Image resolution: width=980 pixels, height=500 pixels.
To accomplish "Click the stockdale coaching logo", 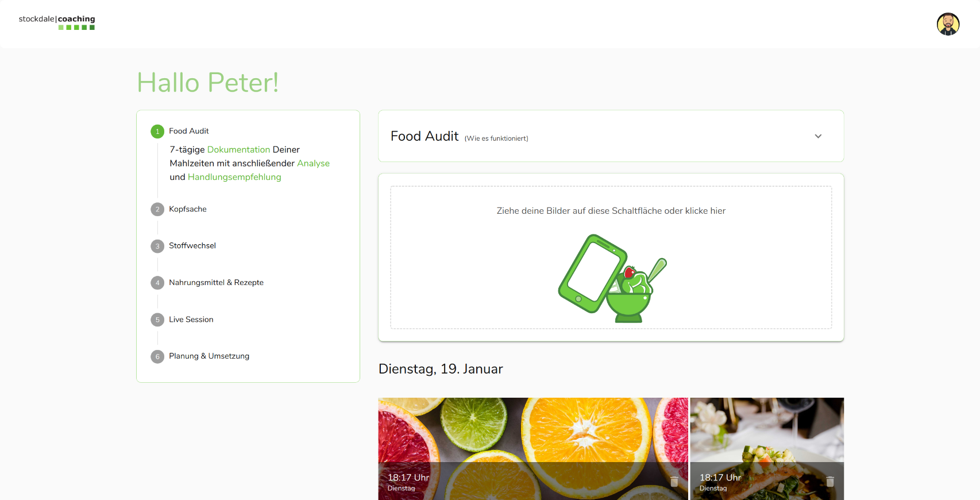I will tap(57, 22).
